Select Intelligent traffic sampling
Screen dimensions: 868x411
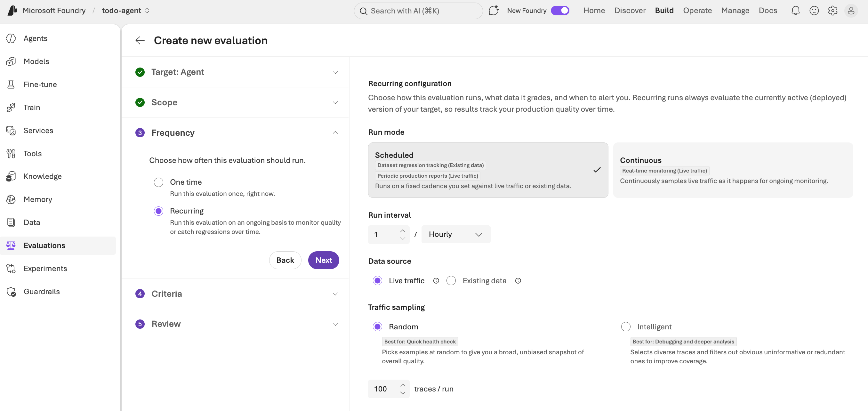tap(626, 327)
